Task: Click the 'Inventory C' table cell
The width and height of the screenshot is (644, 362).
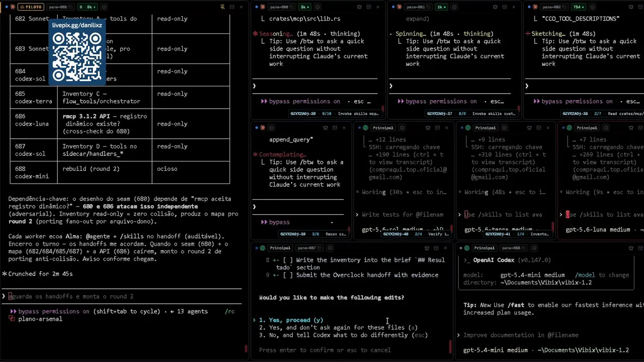Action: (x=104, y=98)
